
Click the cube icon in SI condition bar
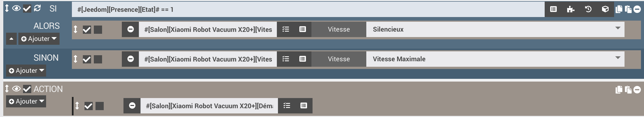point(605,9)
